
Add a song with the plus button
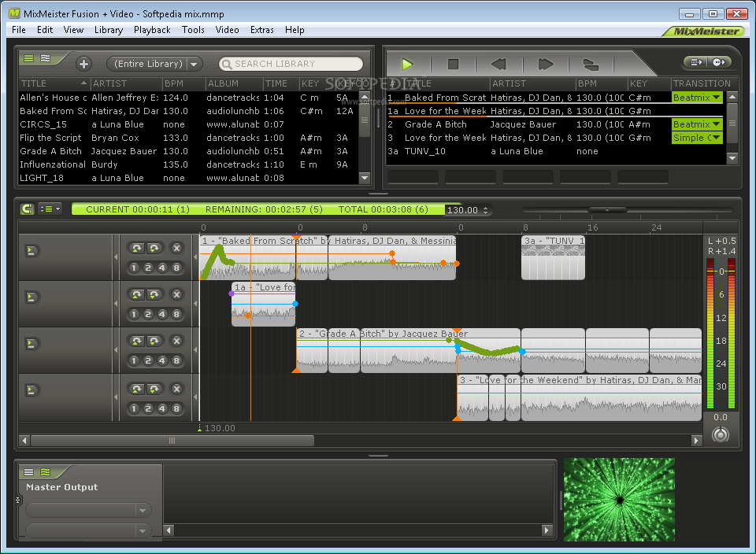[84, 64]
